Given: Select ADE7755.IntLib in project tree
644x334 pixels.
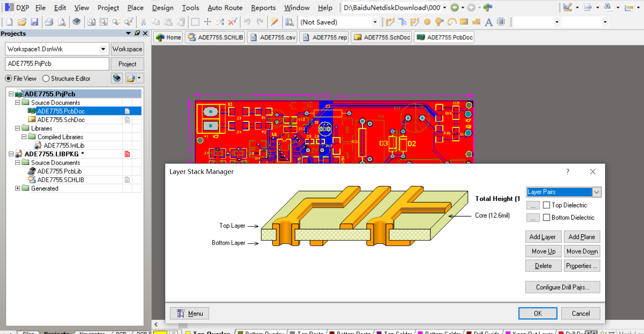Looking at the screenshot, I should pyautogui.click(x=64, y=145).
